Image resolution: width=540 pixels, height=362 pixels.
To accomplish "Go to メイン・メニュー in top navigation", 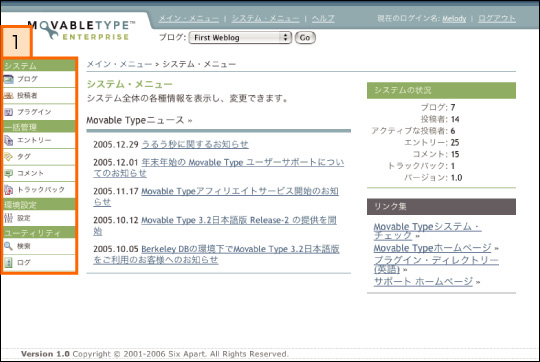I will coord(189,19).
